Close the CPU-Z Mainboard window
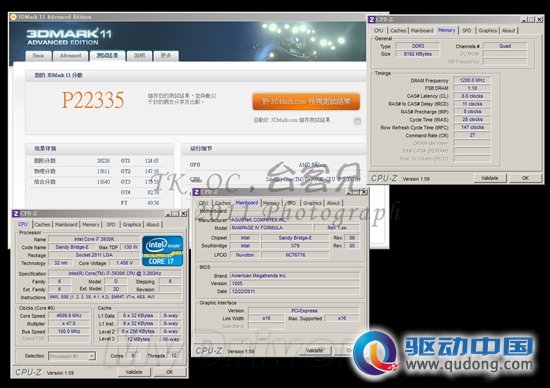The height and width of the screenshot is (388, 550). click(x=364, y=192)
